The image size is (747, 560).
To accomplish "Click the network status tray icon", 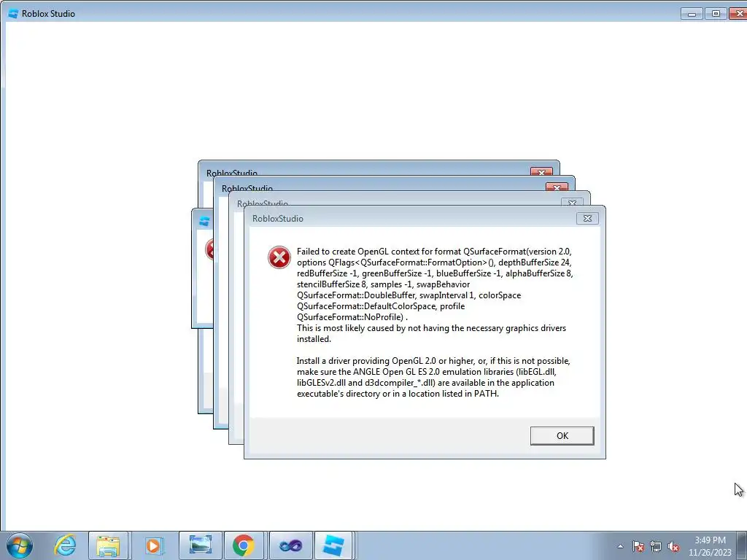I will (x=656, y=546).
